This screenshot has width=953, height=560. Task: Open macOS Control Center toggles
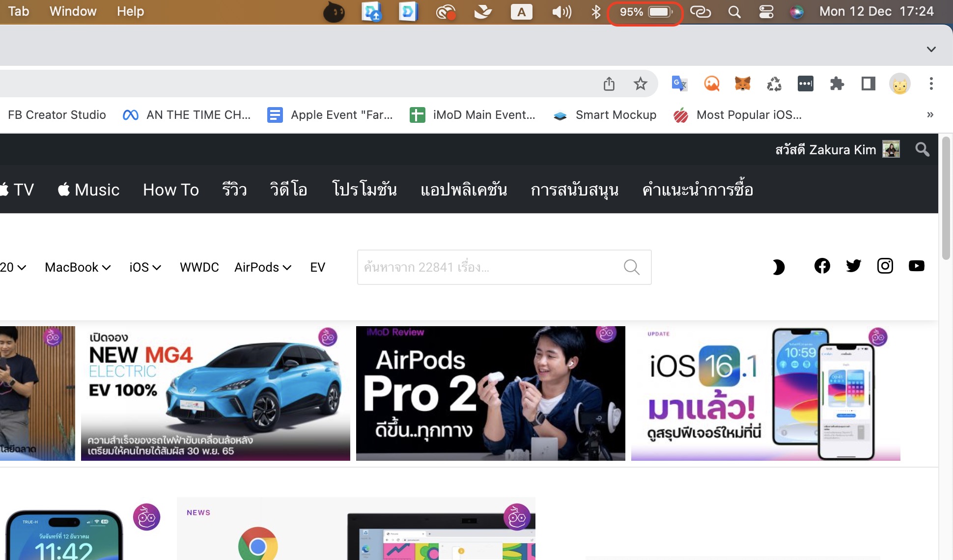766,12
